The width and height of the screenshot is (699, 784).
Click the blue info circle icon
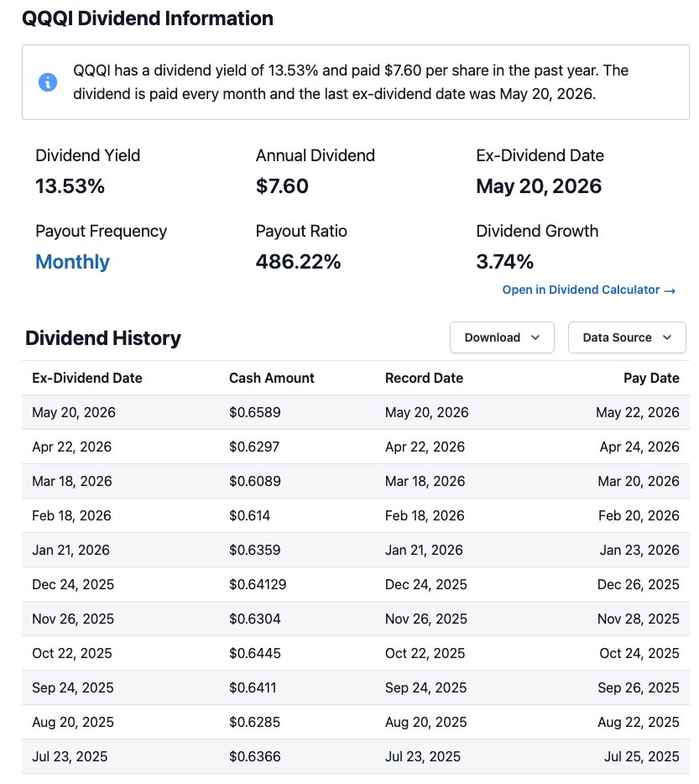pos(48,82)
